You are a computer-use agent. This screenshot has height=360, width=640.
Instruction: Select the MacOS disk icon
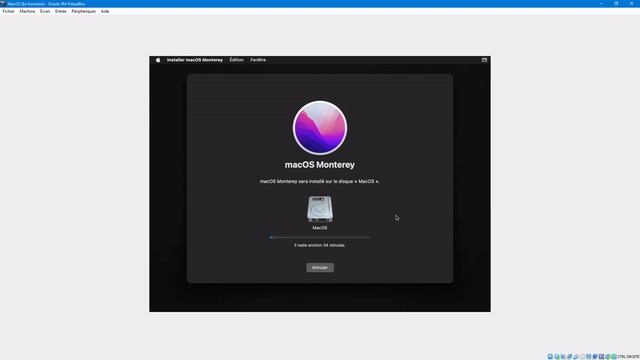click(320, 209)
